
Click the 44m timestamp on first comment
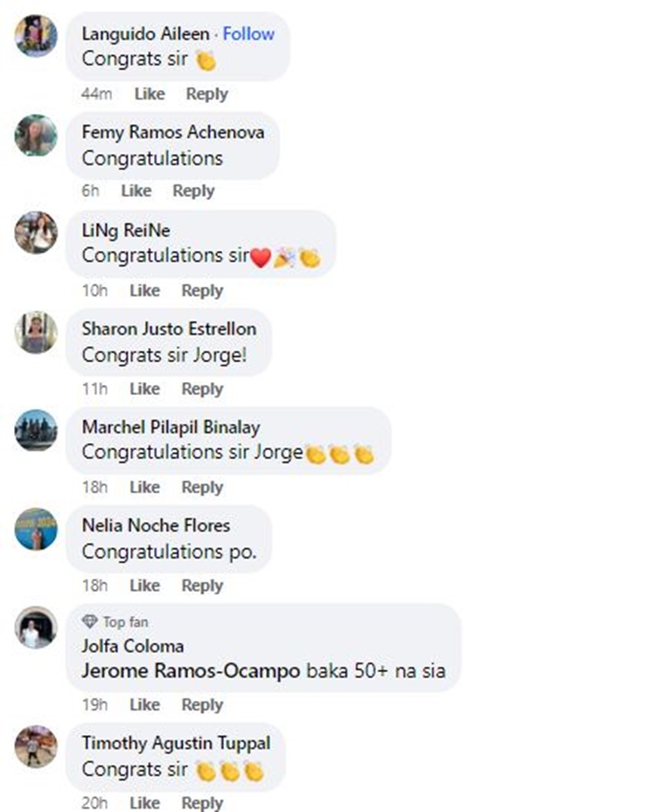click(x=96, y=94)
